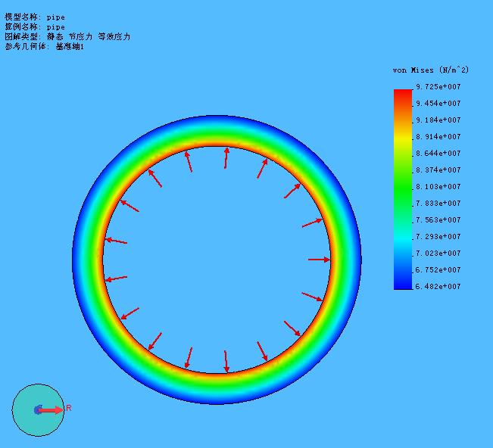Click the 6.752e+007 legend value
The width and height of the screenshot is (493, 448).
pos(438,270)
